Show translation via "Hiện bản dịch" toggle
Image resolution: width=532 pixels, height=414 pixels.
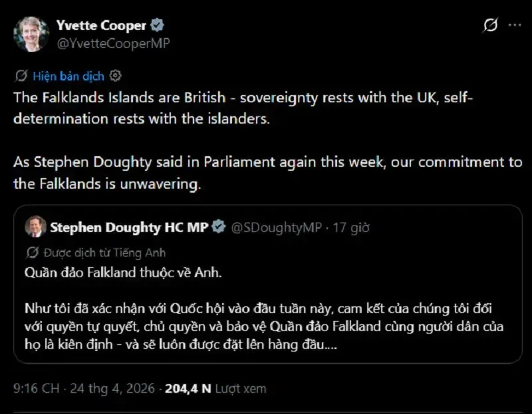coord(68,76)
